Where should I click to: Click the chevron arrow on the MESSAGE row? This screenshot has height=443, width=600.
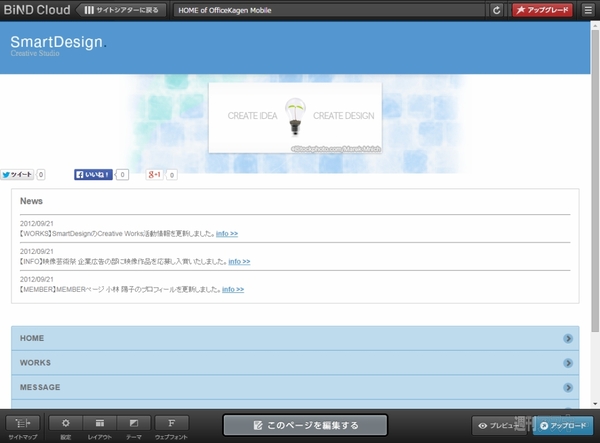(x=568, y=388)
